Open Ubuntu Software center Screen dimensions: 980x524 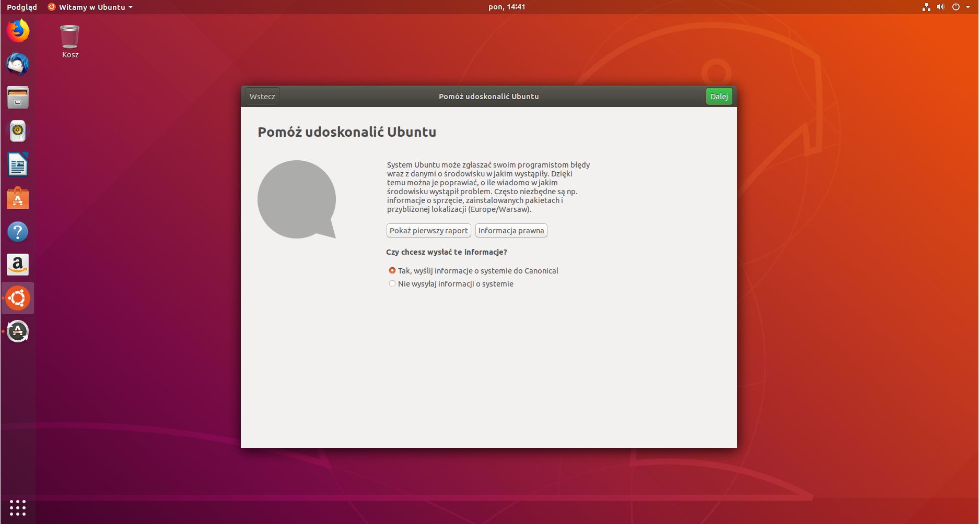[17, 198]
